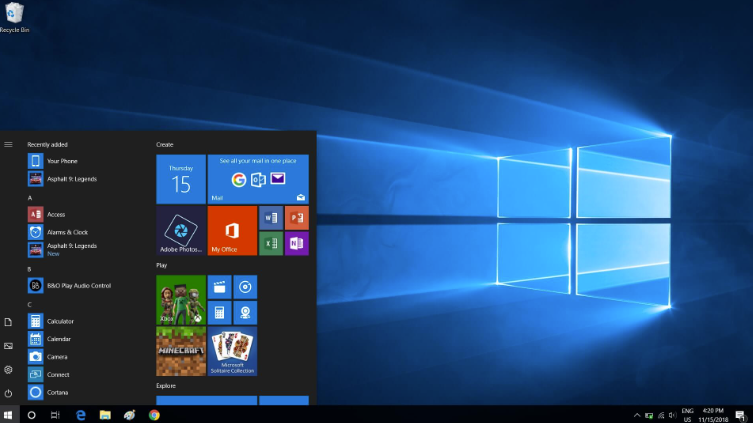Open the Word tile
Viewport: 753px width, 423px height.
[271, 218]
